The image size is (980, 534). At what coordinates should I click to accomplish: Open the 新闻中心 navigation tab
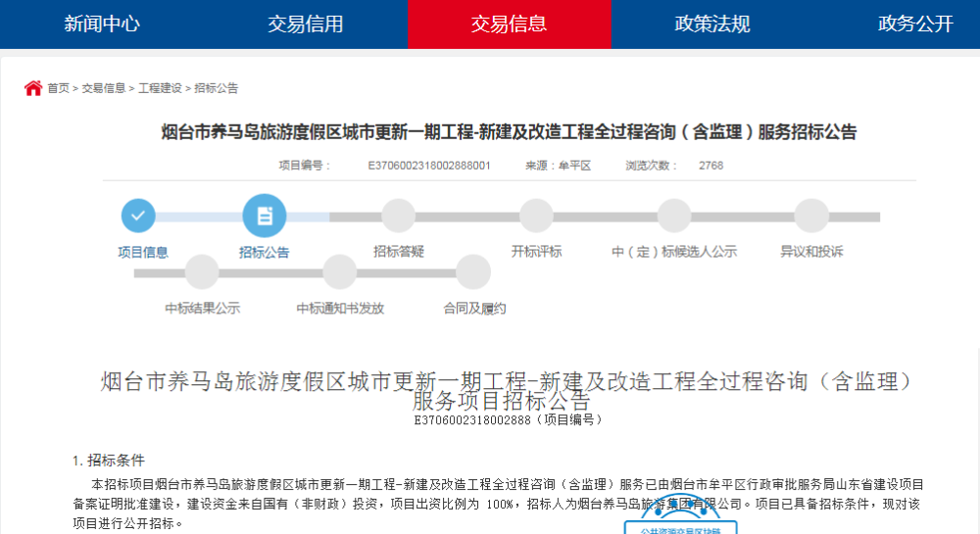[x=102, y=24]
